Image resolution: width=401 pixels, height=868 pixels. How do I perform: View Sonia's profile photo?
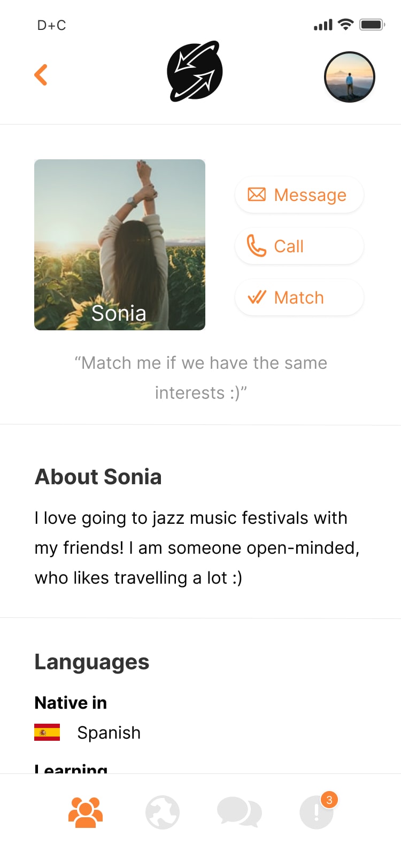[120, 245]
